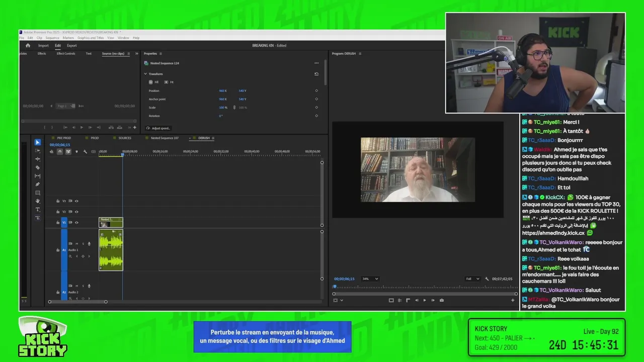Enable voice-over record on Audio 1
Viewport: 644px width, 362px height.
click(x=89, y=244)
